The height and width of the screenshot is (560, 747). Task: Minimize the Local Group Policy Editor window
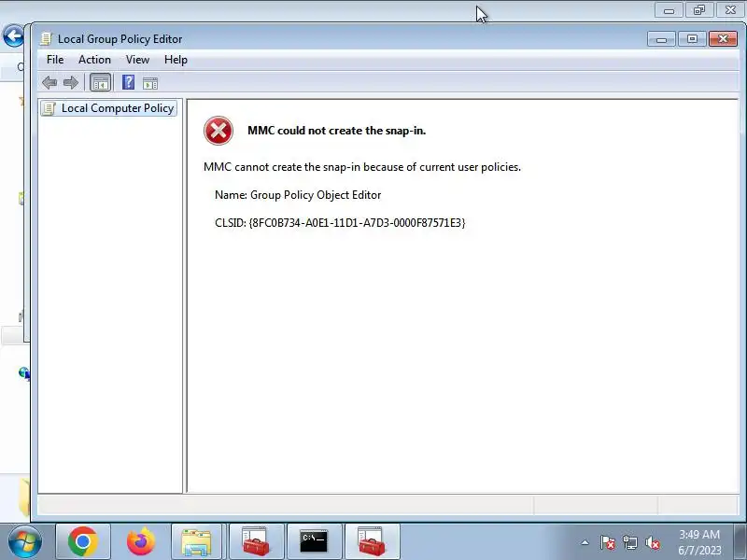click(661, 39)
